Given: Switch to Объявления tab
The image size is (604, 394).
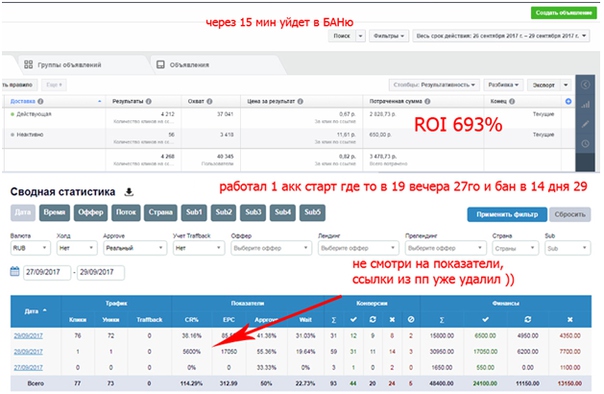Looking at the screenshot, I should (x=183, y=65).
